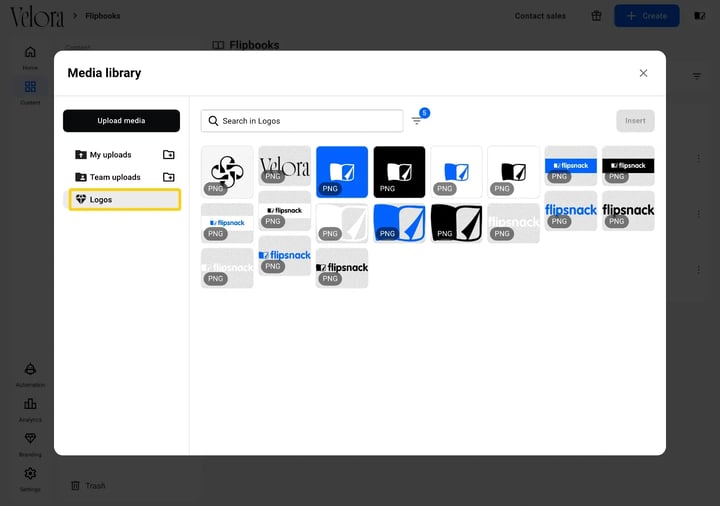The width and height of the screenshot is (720, 506).
Task: Click Contact sales link
Action: [540, 16]
